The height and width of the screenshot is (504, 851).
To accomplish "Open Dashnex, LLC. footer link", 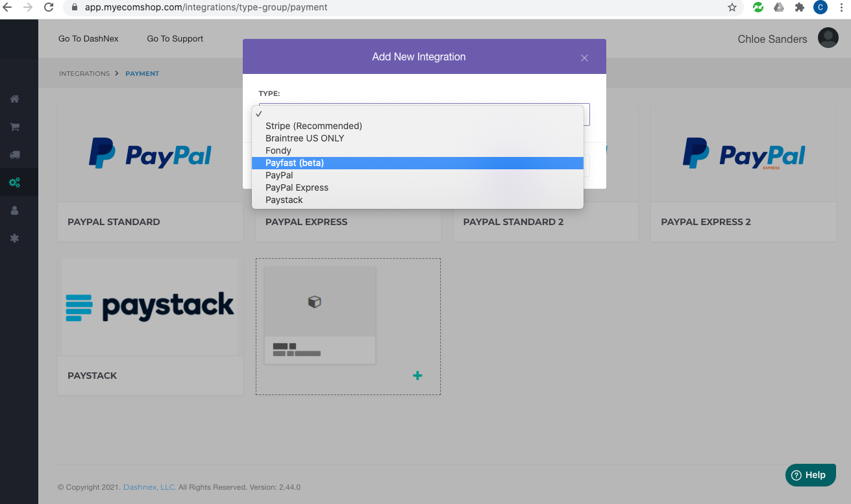I will point(149,487).
